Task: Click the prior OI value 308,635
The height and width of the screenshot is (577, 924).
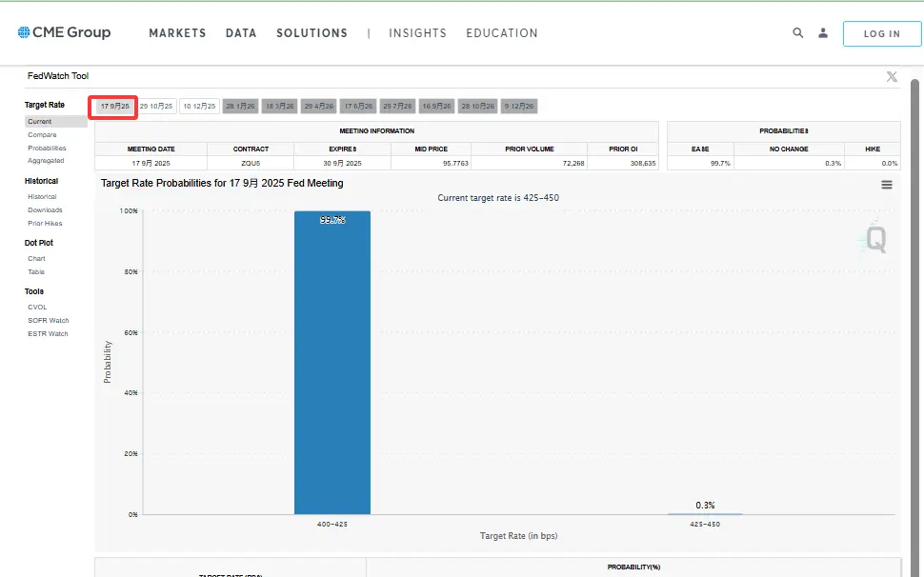Action: click(623, 163)
